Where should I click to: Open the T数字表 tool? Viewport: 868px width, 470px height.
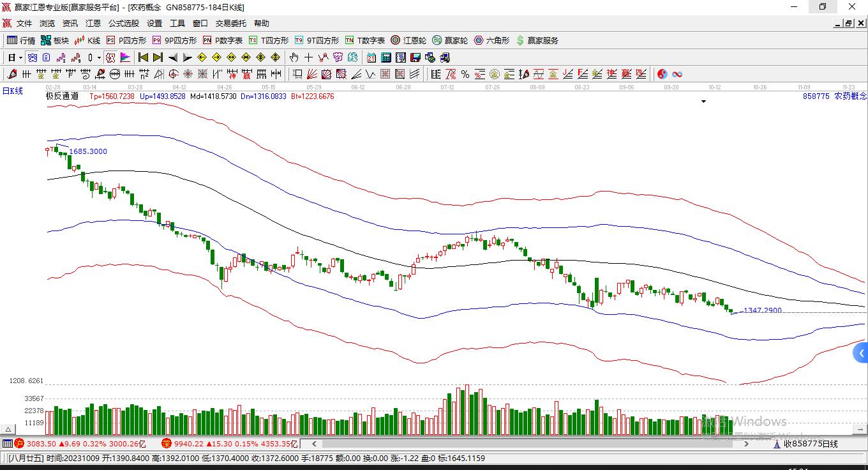click(365, 40)
